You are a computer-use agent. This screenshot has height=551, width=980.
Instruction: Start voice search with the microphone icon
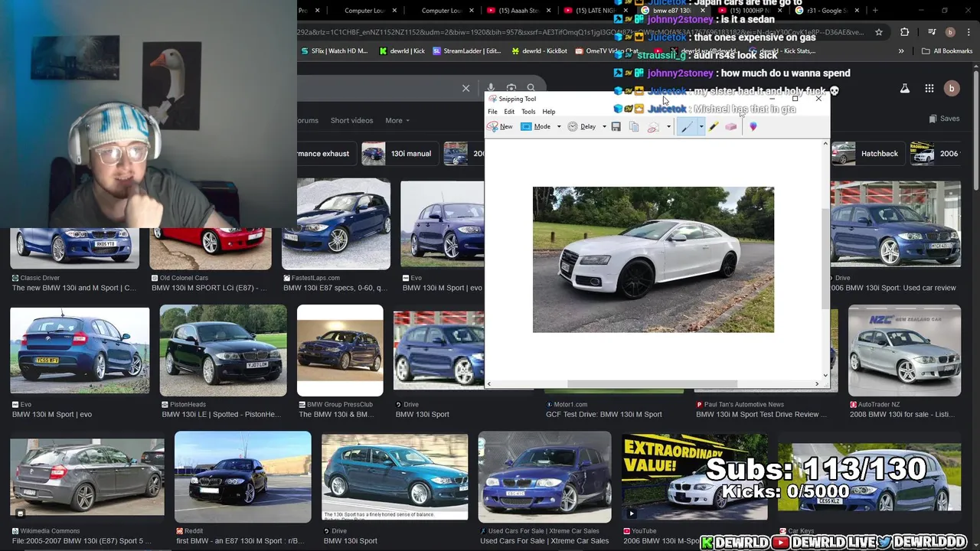(491, 88)
